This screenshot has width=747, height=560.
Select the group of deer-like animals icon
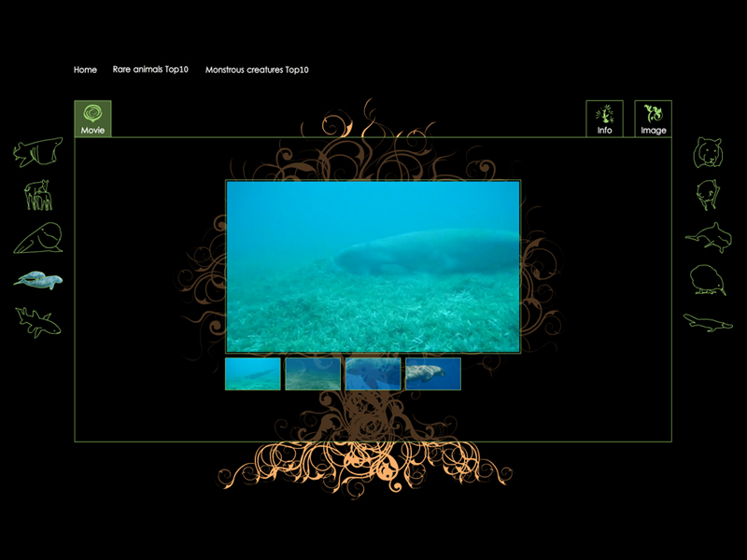(x=38, y=195)
